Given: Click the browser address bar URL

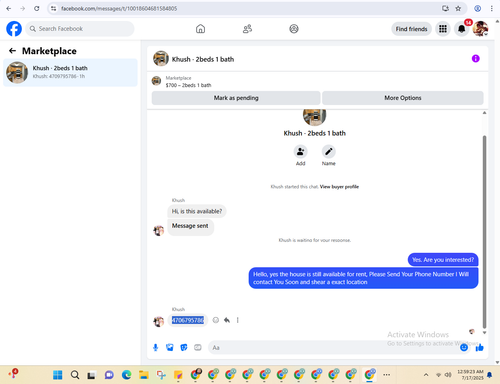Looking at the screenshot, I should [119, 8].
